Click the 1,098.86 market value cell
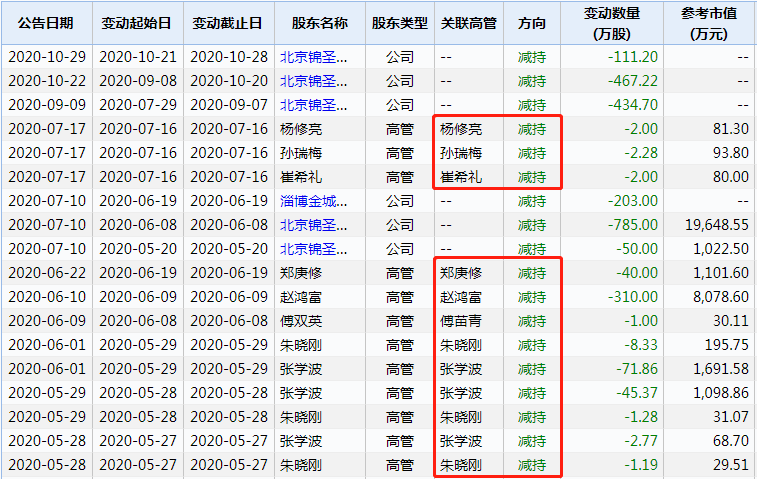The image size is (757, 479). 721,393
